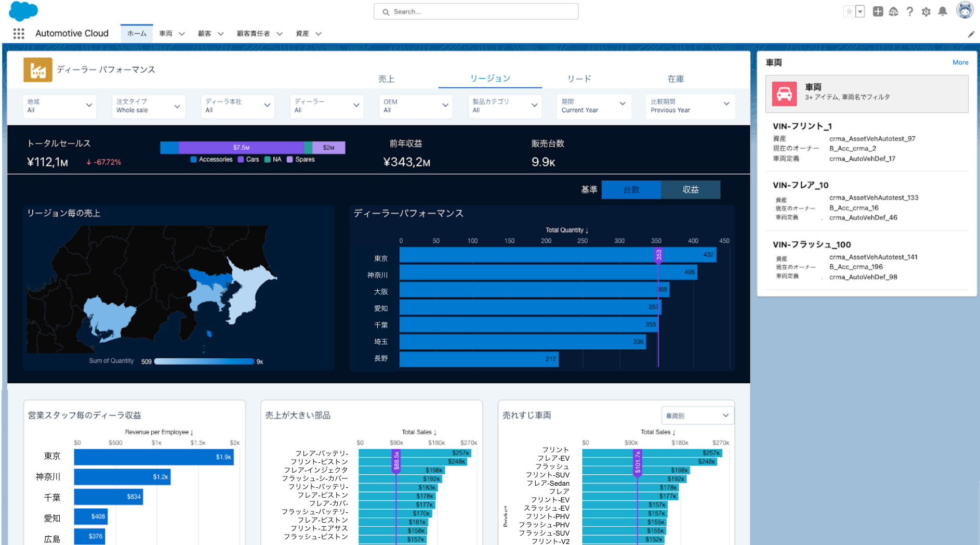Open owner account B_Acc_crma_2
The width and height of the screenshot is (980, 545).
(853, 149)
